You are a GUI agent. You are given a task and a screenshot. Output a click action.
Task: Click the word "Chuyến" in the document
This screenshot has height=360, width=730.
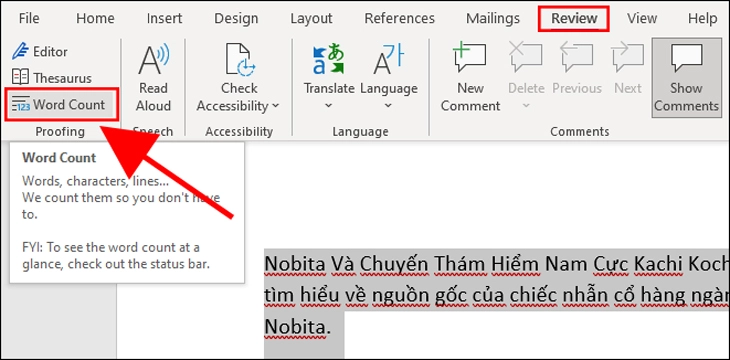(x=394, y=265)
